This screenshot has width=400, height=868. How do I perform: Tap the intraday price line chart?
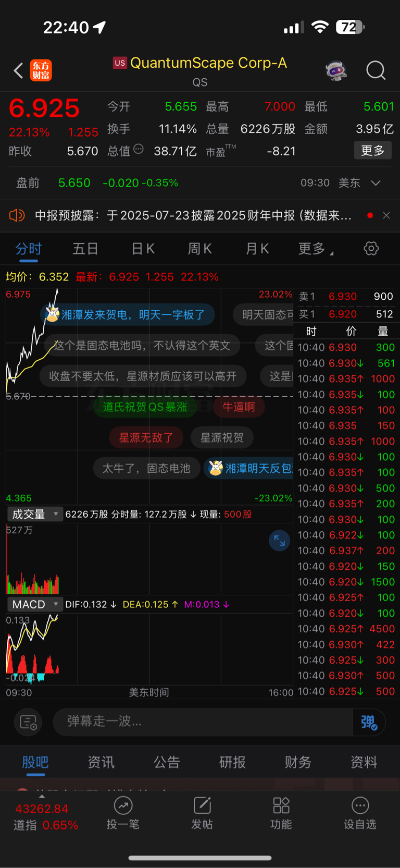click(x=149, y=396)
